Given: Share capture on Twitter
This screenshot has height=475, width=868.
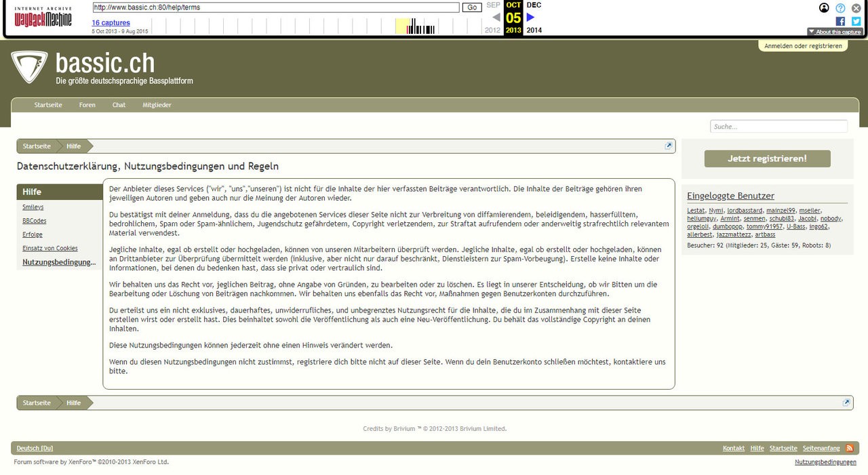Looking at the screenshot, I should click(856, 21).
